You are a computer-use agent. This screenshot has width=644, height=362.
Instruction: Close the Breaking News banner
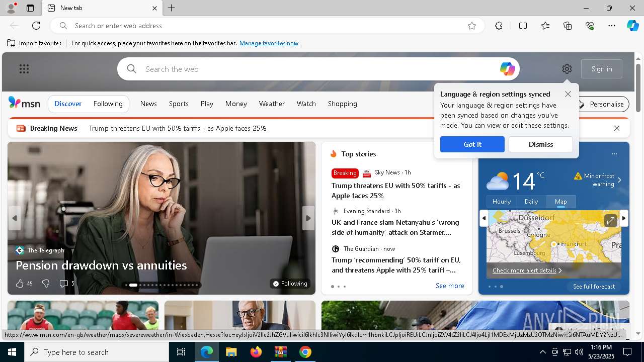tap(617, 128)
